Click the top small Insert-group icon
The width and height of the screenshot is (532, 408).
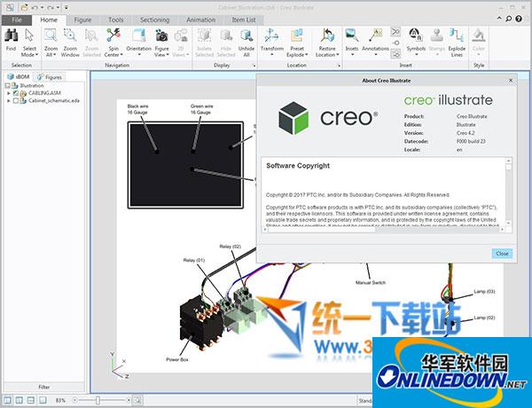(x=395, y=32)
